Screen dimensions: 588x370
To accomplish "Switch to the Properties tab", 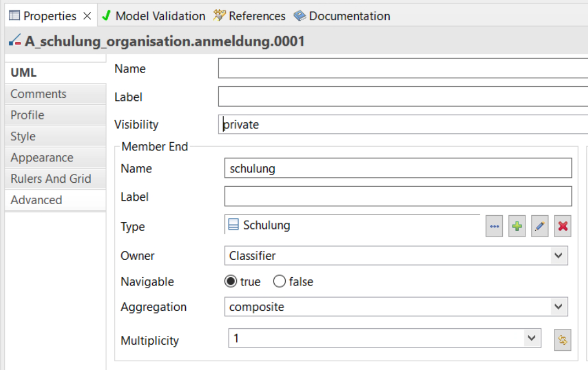I will click(50, 16).
